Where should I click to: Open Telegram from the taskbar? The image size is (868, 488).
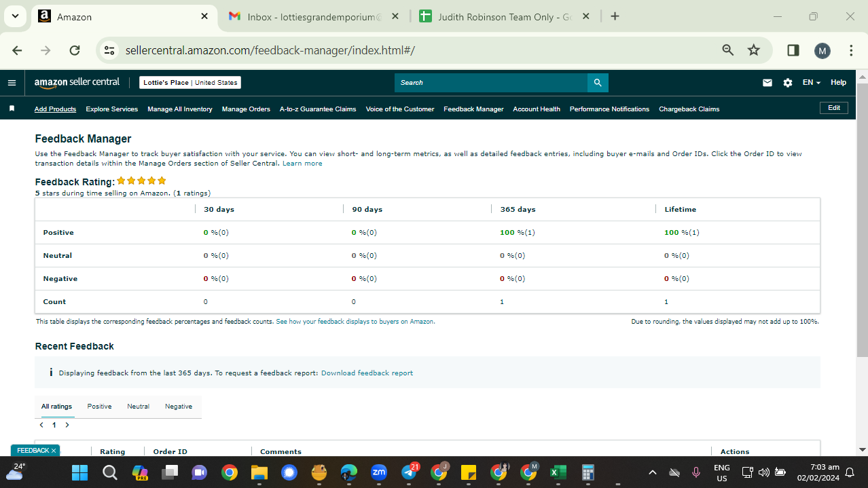pyautogui.click(x=409, y=472)
